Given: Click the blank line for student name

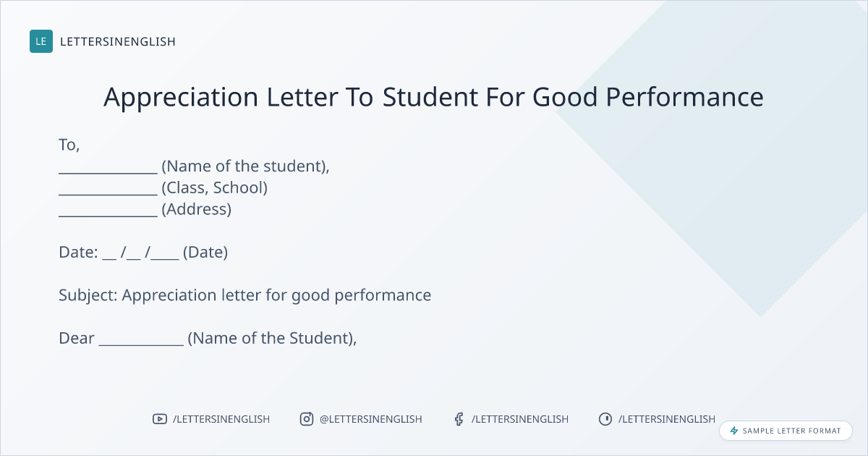Looking at the screenshot, I should click(108, 168).
